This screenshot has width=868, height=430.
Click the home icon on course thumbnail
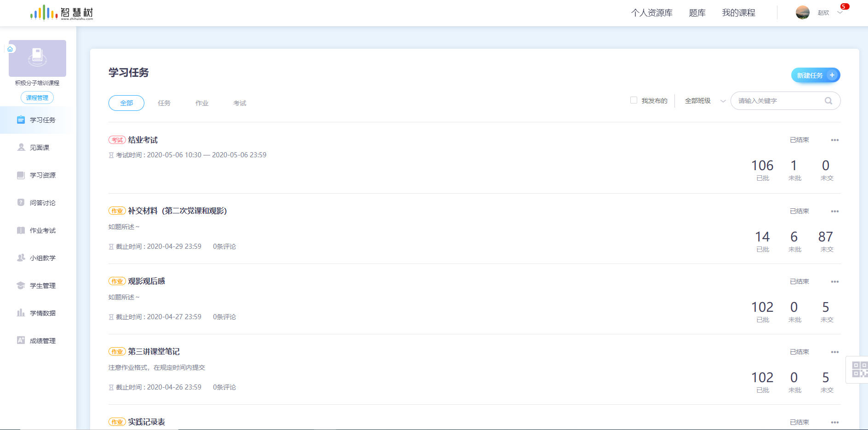[x=10, y=49]
